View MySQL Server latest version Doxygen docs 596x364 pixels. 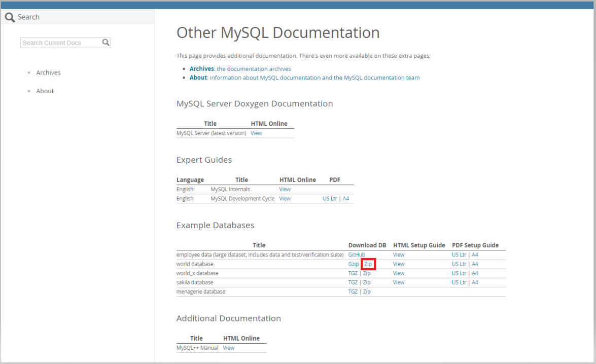[x=256, y=133]
